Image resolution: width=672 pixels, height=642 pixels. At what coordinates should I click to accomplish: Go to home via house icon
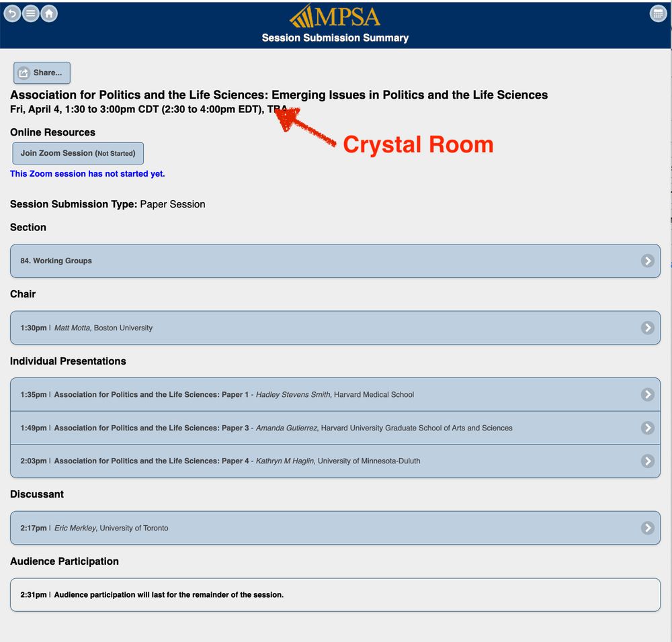[49, 13]
